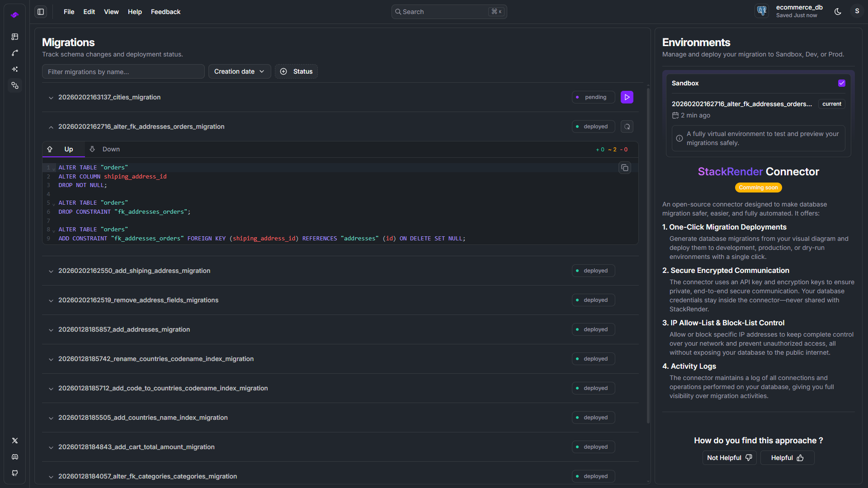Open the File menu

69,12
